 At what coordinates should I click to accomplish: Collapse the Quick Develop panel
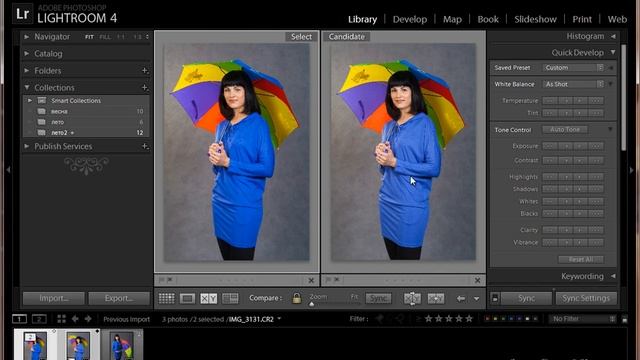pos(613,53)
